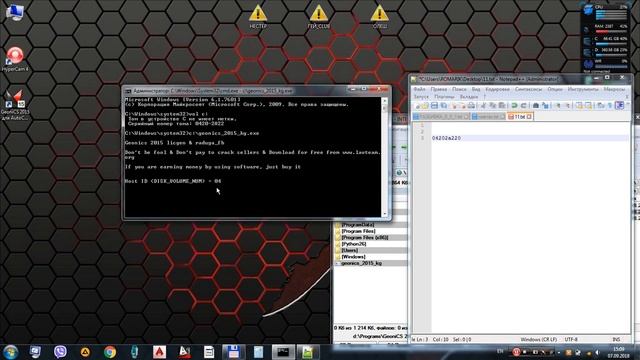
Task: Click the Copy icon in Notepad++ toolbar
Action: coord(493,106)
